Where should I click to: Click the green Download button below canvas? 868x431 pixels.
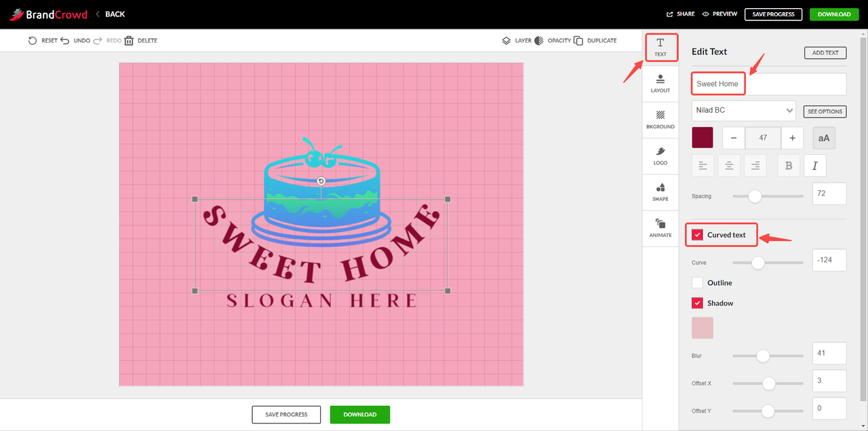tap(359, 414)
